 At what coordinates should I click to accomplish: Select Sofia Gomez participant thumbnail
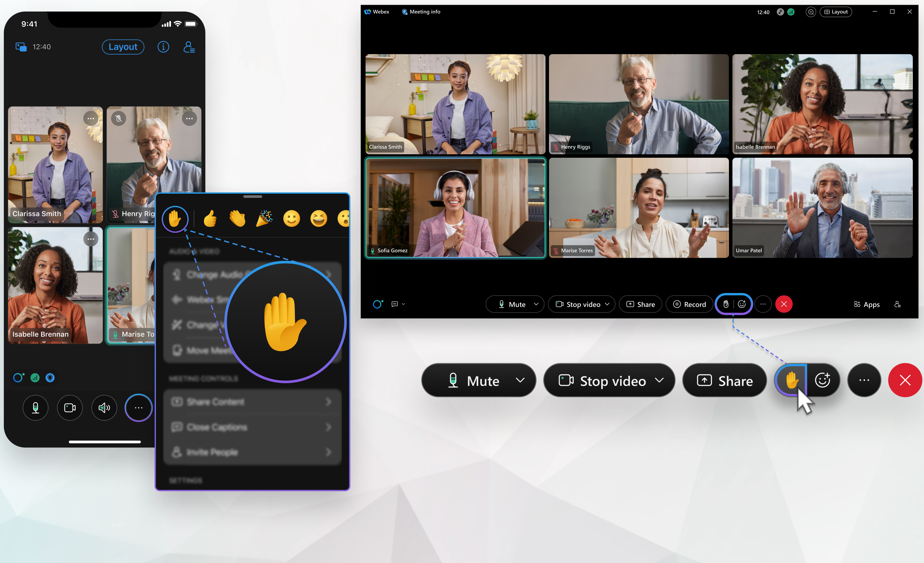tap(455, 208)
